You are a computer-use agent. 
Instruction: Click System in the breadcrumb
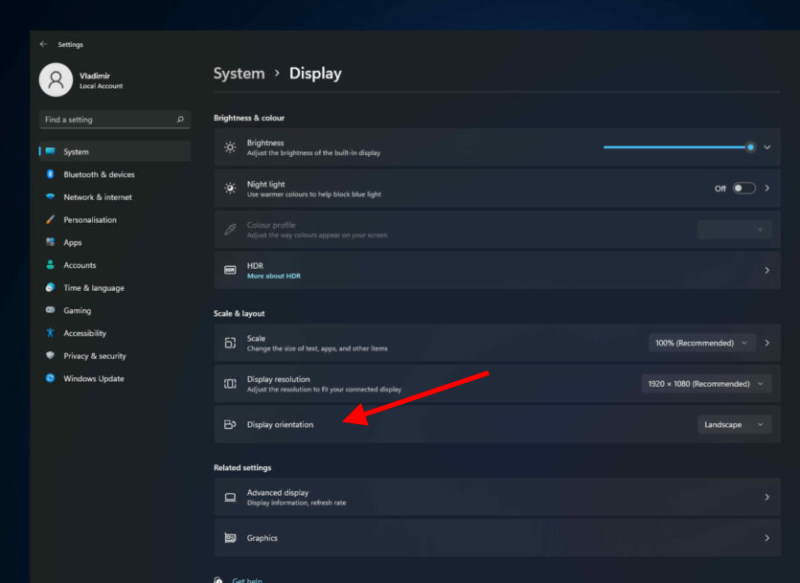tap(239, 73)
